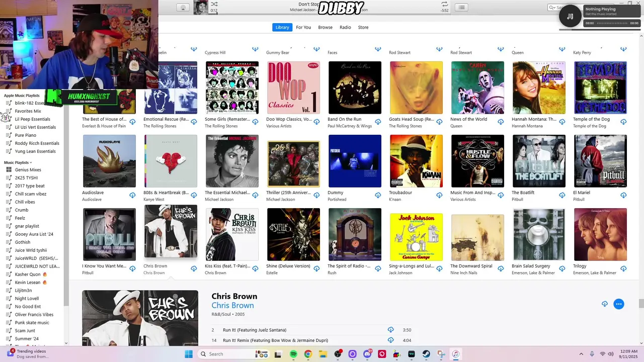
Task: Download Brain Salad Surgery from cloud
Action: pos(562,268)
